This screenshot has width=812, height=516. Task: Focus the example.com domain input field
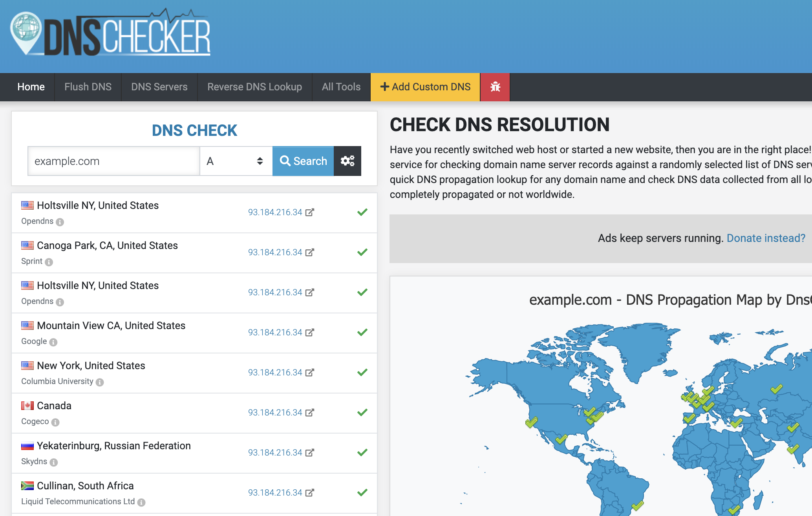pos(114,161)
